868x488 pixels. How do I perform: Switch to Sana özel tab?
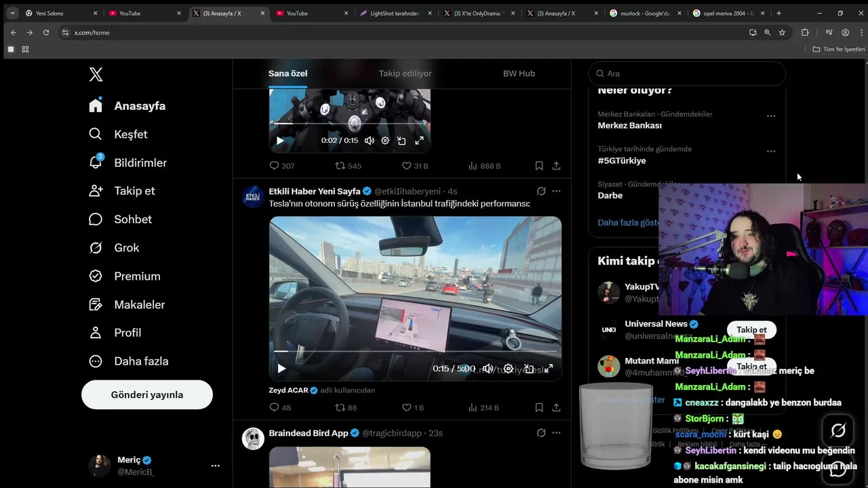point(288,73)
